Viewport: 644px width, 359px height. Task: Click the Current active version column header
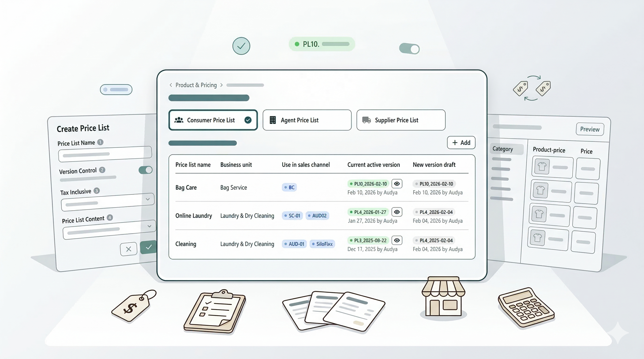[373, 165]
